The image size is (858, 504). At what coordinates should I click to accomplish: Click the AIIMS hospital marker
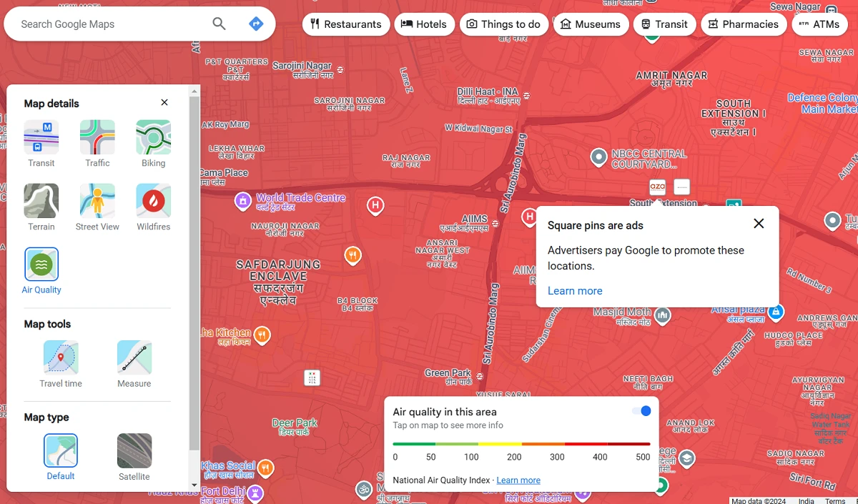pyautogui.click(x=529, y=216)
